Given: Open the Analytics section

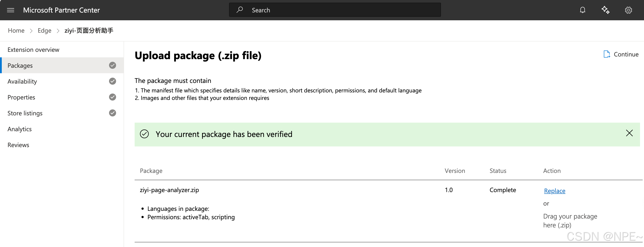Looking at the screenshot, I should [x=19, y=129].
